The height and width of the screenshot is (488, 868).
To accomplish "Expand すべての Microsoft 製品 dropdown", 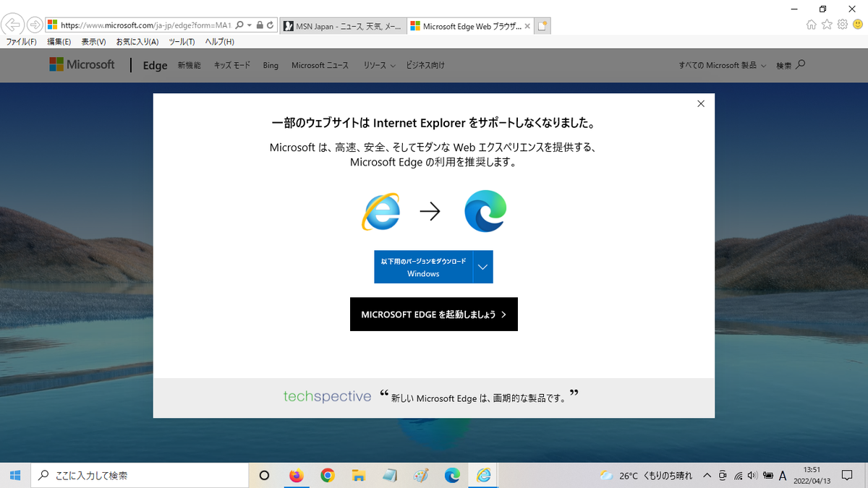I will pos(722,65).
